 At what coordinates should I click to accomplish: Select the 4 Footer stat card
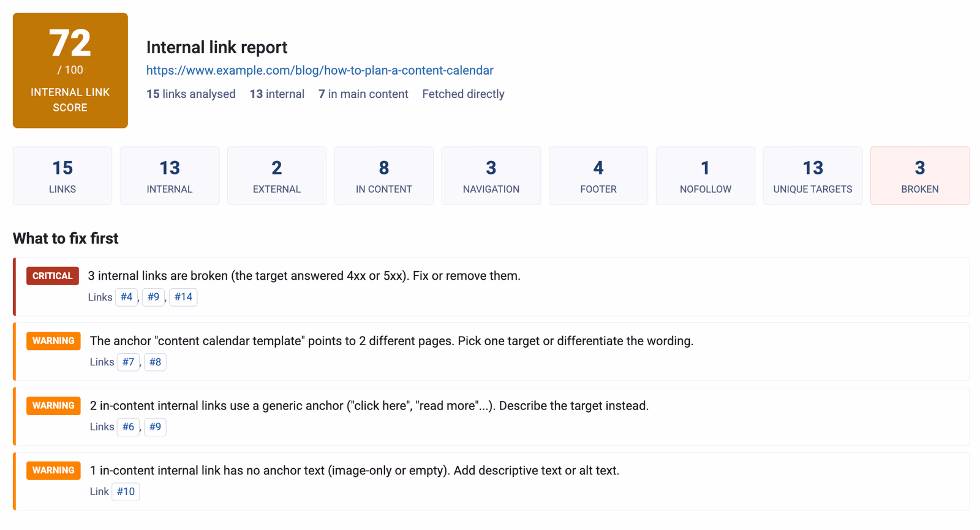tap(598, 176)
